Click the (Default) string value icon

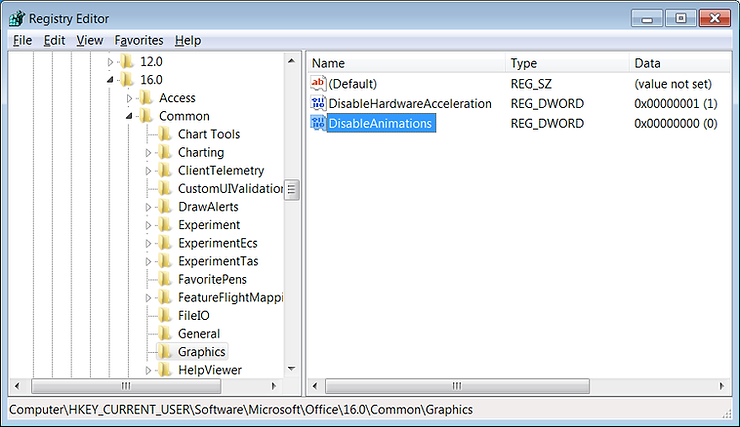[318, 83]
